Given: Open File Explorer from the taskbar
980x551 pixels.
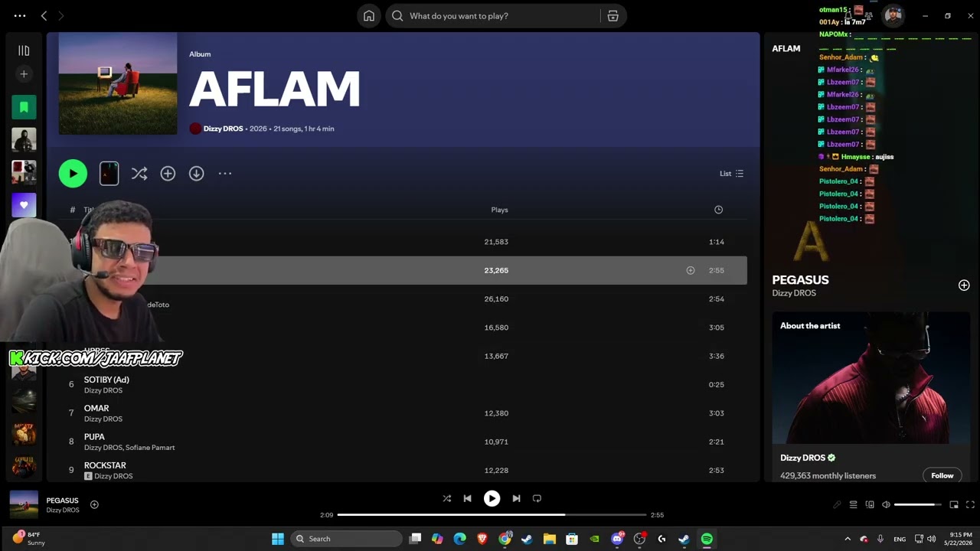Looking at the screenshot, I should tap(549, 539).
